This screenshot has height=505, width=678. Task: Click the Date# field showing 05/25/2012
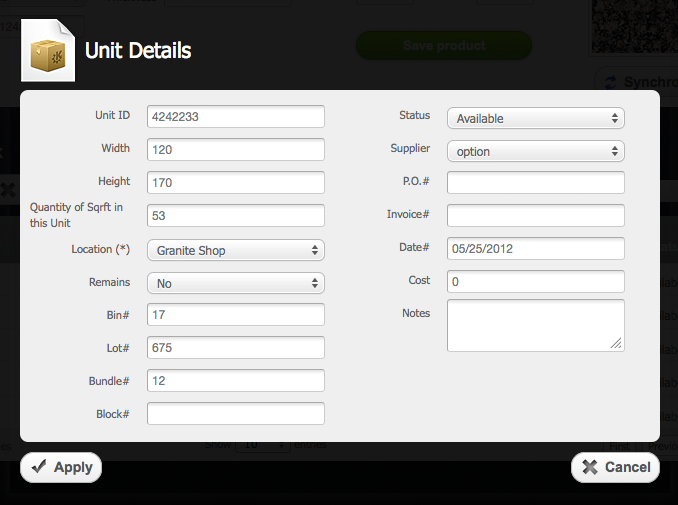click(535, 249)
